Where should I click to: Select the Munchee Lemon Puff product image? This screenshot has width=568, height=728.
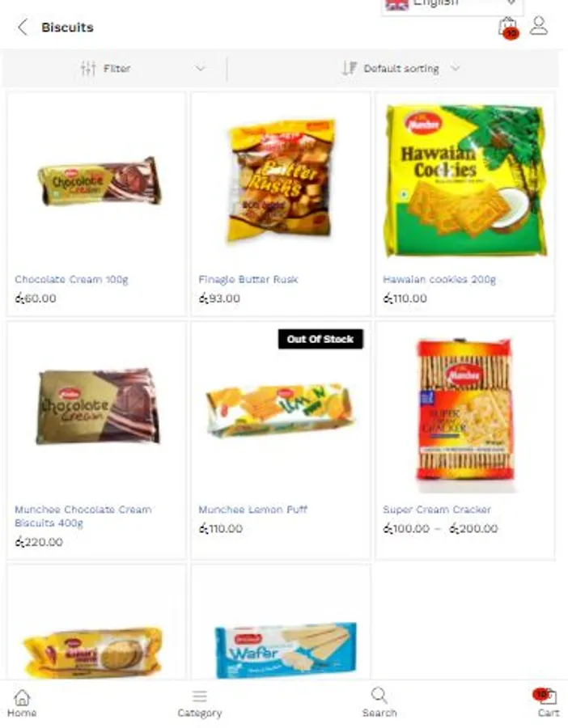tap(281, 411)
